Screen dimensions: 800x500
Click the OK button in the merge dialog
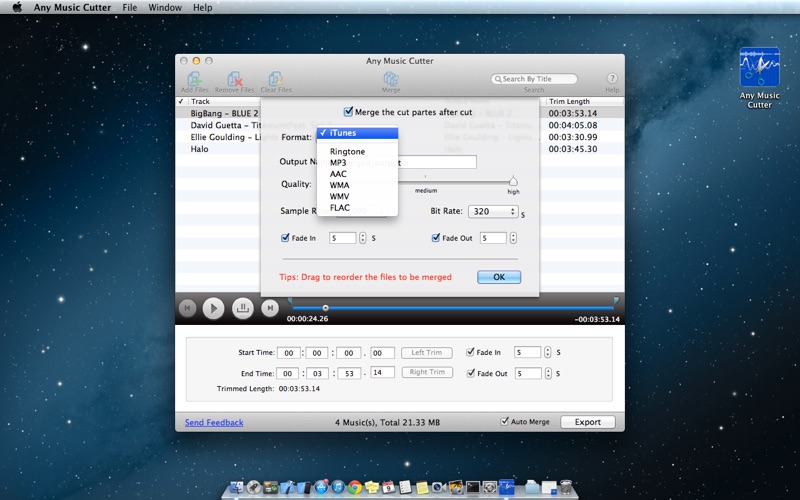click(499, 277)
